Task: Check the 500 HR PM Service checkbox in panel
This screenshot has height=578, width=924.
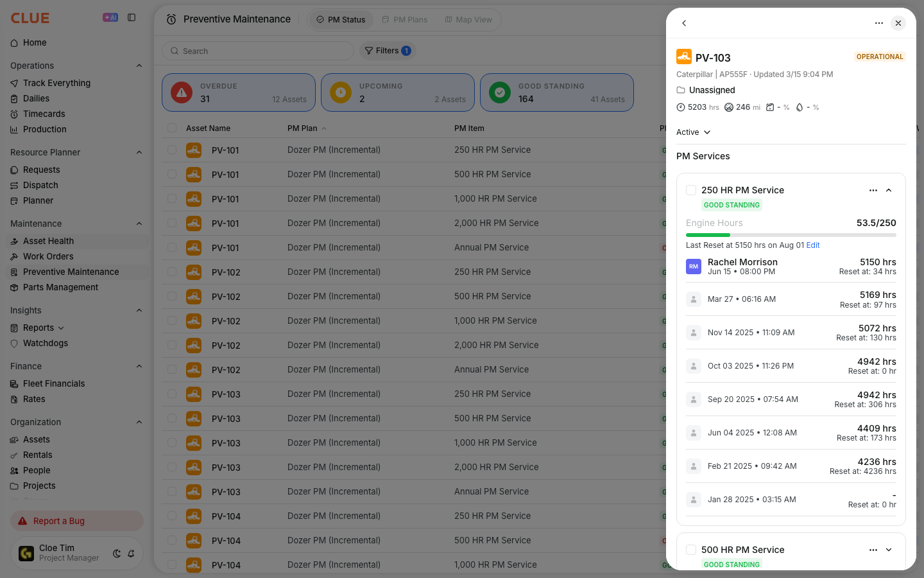Action: [x=691, y=550]
